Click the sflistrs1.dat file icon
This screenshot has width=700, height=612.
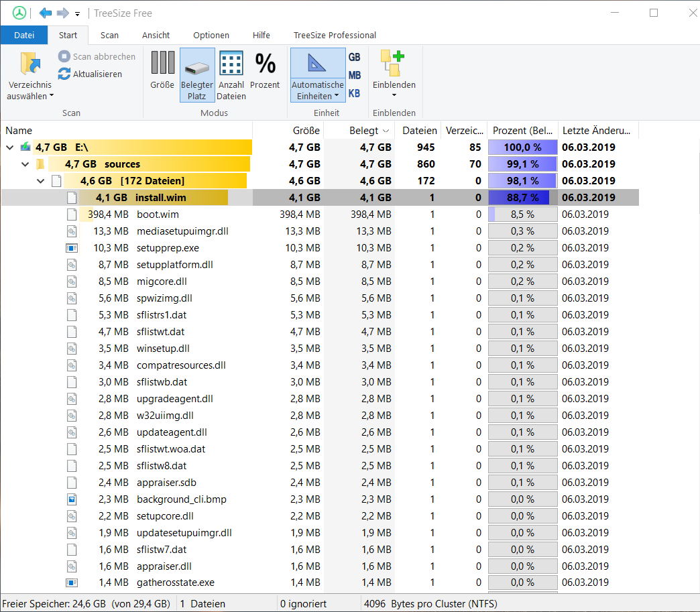tap(72, 314)
